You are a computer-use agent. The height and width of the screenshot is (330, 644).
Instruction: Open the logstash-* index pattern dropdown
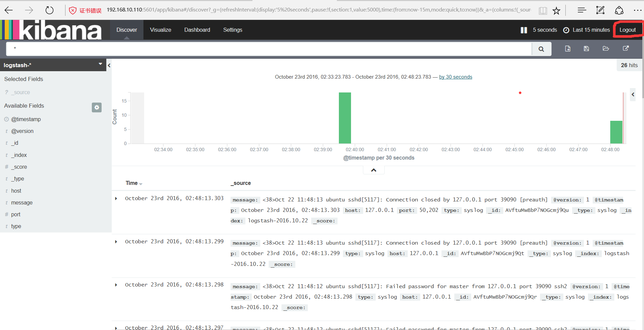(x=53, y=65)
